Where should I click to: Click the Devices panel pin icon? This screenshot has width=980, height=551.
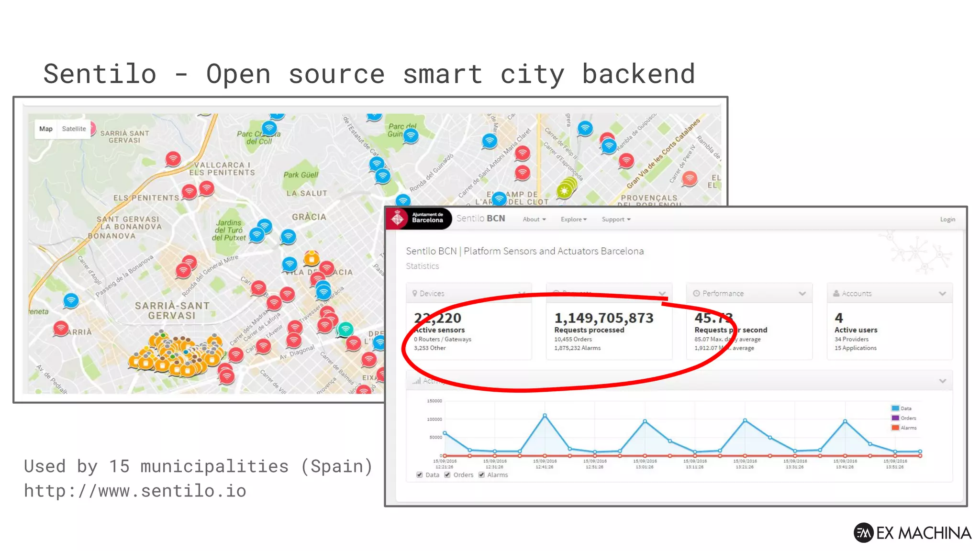[x=414, y=293]
